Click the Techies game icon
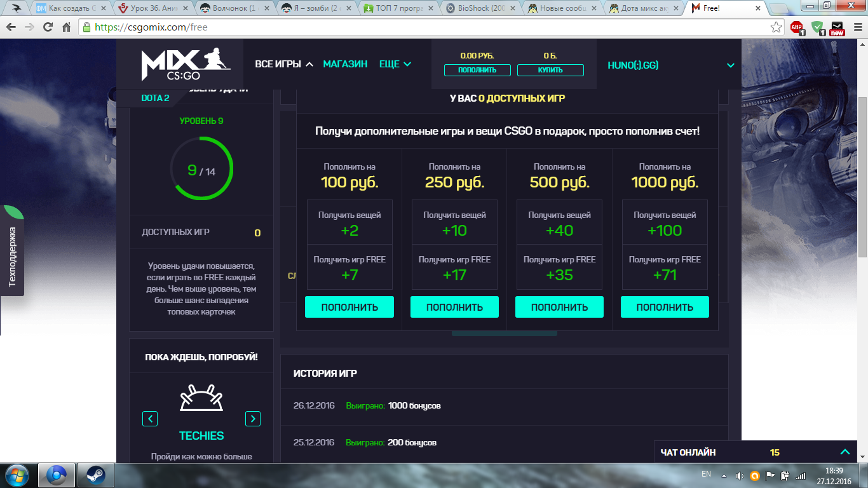Screen dimensions: 868x488 pos(201,398)
